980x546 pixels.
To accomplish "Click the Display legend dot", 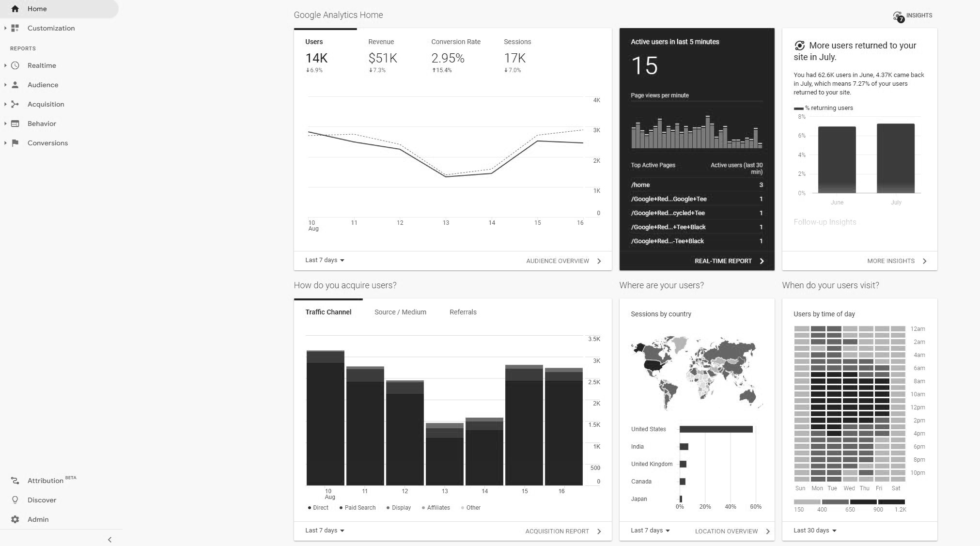I will point(388,508).
